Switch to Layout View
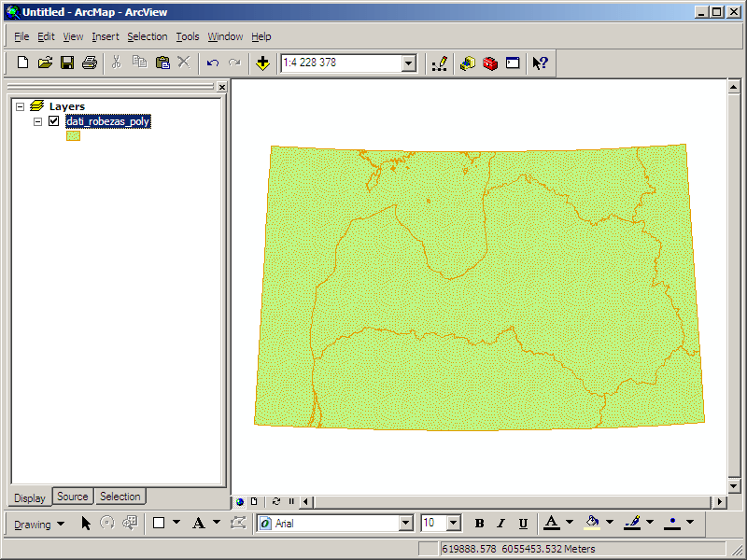The width and height of the screenshot is (747, 560). pos(254,501)
